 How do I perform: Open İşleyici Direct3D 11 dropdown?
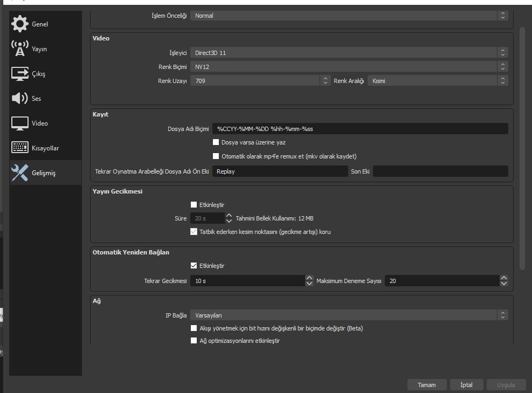tap(349, 53)
